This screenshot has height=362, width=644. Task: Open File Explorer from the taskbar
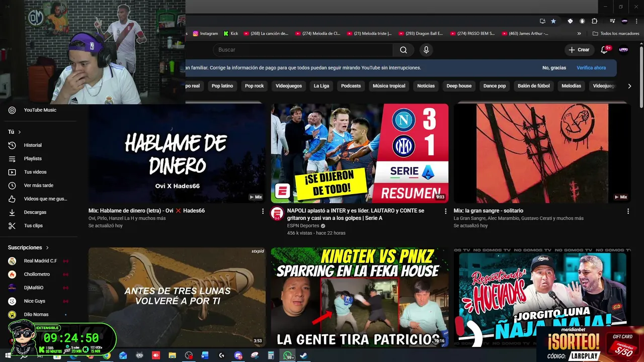point(172,355)
